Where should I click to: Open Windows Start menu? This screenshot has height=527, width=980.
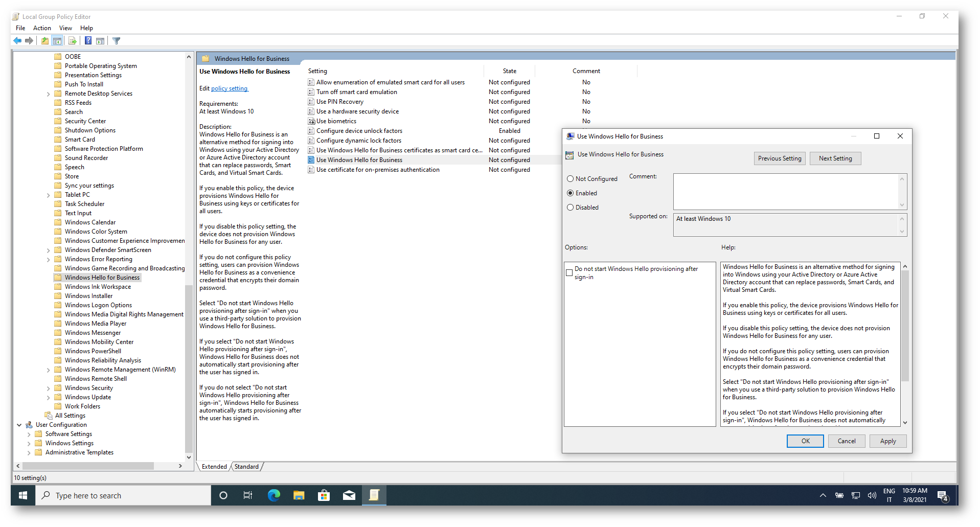23,495
